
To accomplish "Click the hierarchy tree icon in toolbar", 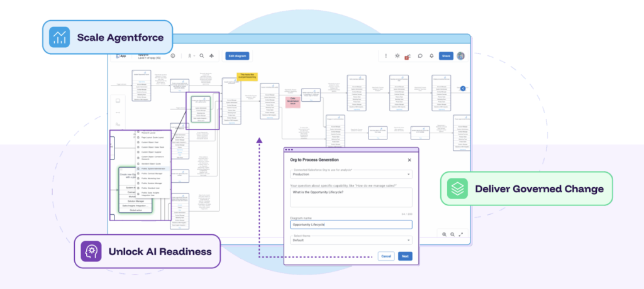I will pos(211,56).
